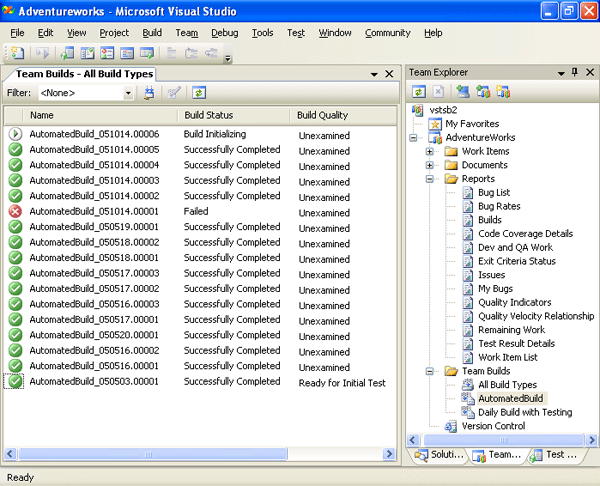600x486 pixels.
Task: Select the Team Builds - All Build Types tab
Action: coord(84,74)
